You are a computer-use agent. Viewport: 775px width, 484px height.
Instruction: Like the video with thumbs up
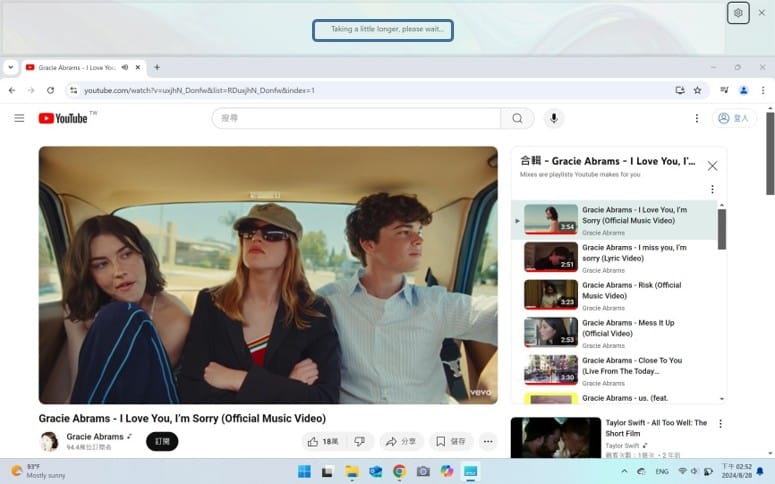[323, 441]
